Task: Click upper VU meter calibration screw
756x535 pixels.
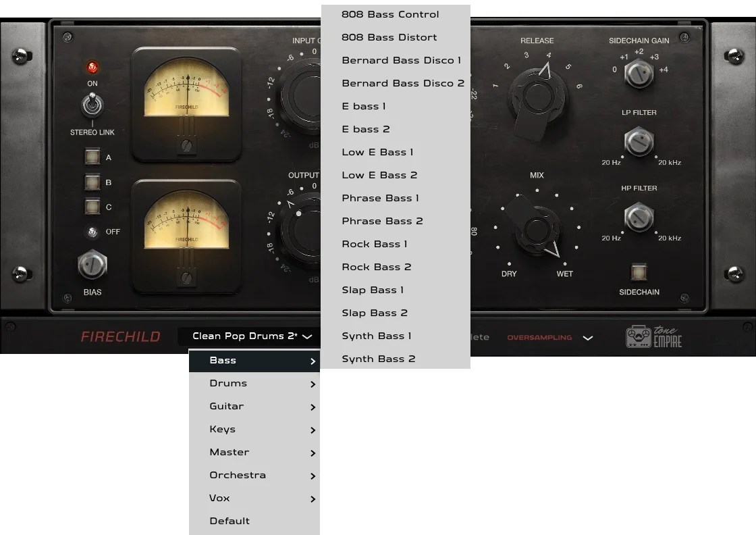Action: (x=186, y=145)
